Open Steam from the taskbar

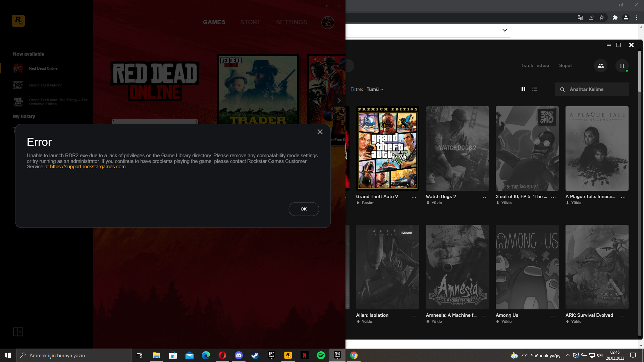pyautogui.click(x=255, y=355)
